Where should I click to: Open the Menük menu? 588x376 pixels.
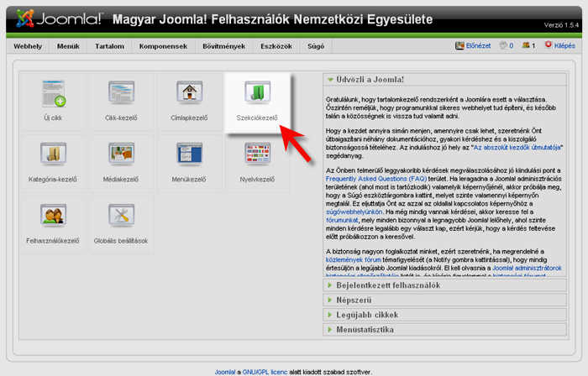tap(68, 46)
